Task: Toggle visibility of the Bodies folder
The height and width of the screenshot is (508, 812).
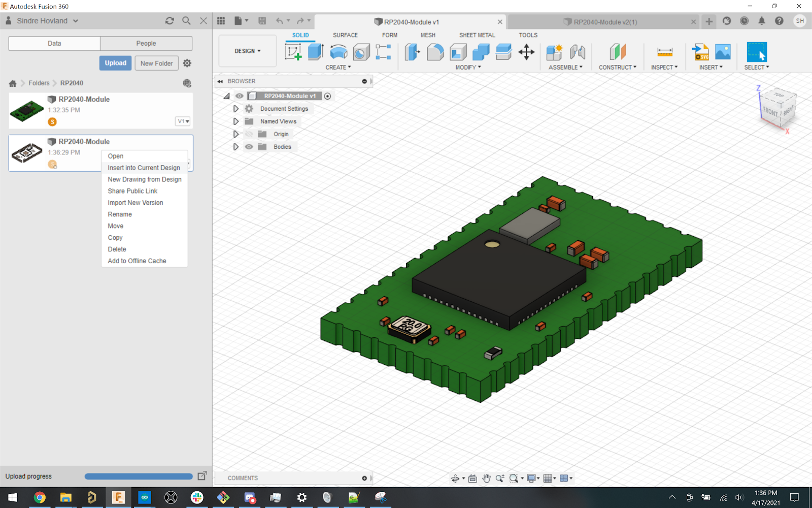Action: click(249, 147)
